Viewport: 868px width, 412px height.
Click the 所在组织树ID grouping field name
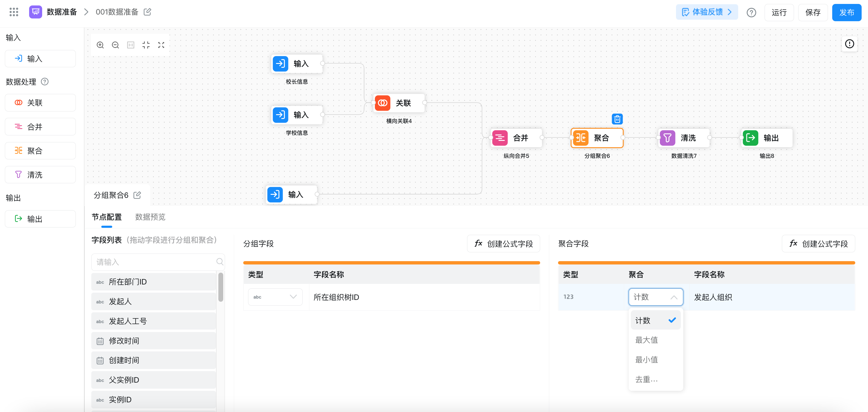click(336, 297)
